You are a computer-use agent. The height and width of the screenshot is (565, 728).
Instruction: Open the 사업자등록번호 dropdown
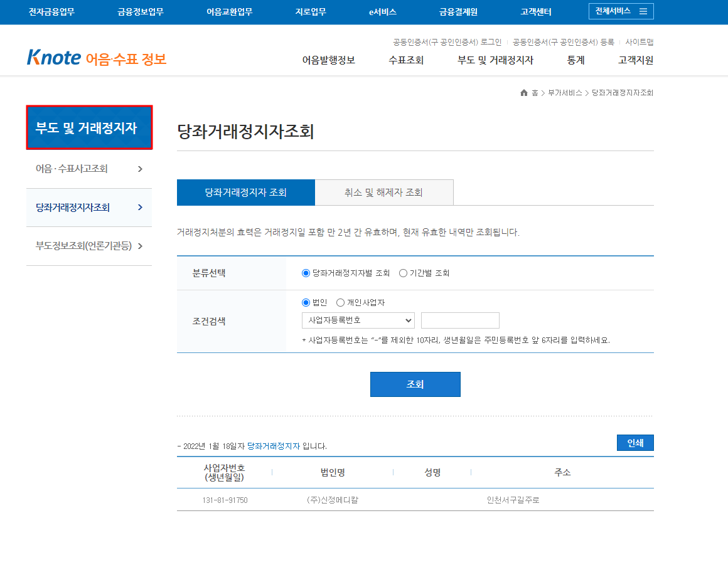point(358,320)
